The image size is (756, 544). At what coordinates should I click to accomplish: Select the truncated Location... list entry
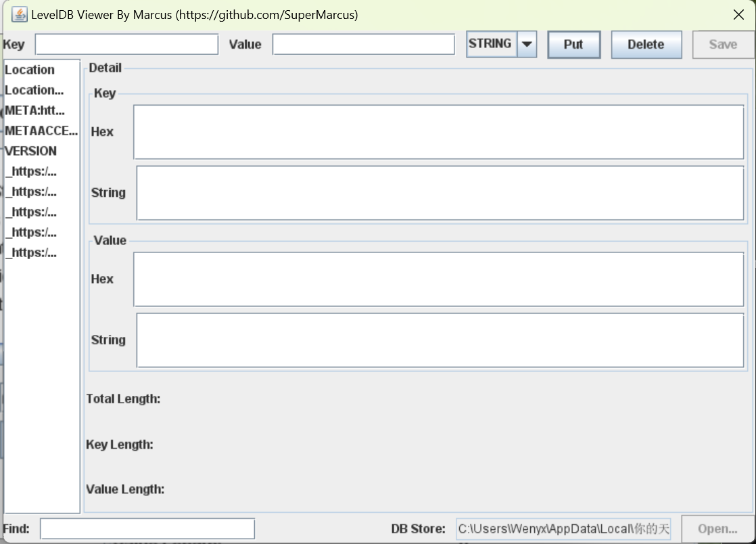coord(41,90)
